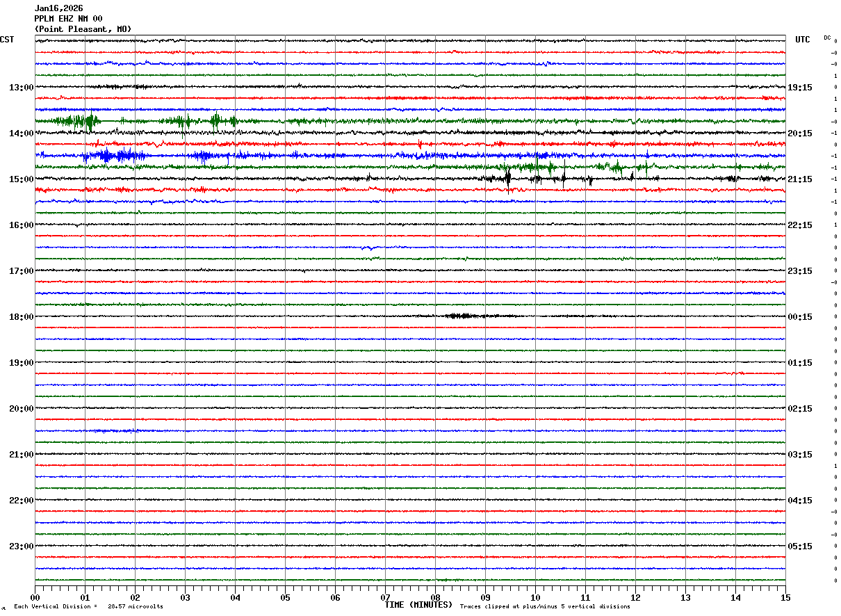Pick the 23:00 CST time marker
The image size is (841, 616).
point(21,546)
